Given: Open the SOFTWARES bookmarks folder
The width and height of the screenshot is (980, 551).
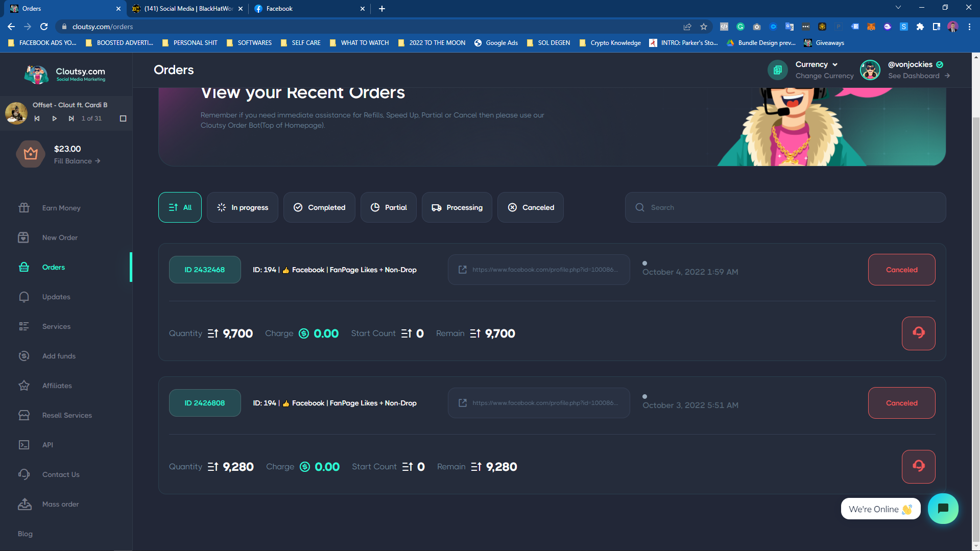Looking at the screenshot, I should 249,43.
